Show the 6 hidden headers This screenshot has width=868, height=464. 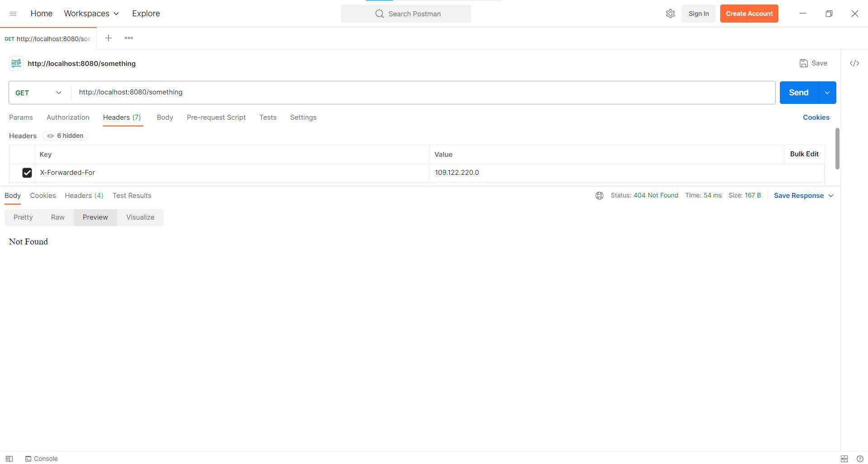(66, 136)
